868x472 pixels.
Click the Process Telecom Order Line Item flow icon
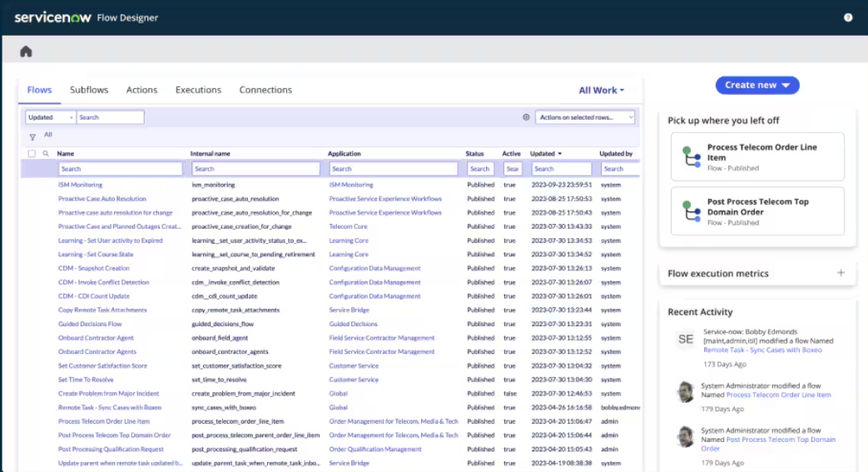(692, 157)
